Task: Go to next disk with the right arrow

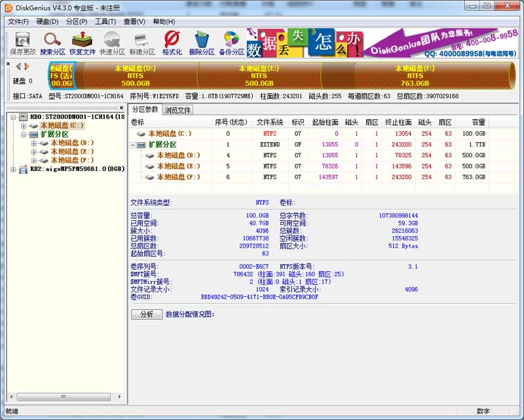Action: pyautogui.click(x=27, y=66)
